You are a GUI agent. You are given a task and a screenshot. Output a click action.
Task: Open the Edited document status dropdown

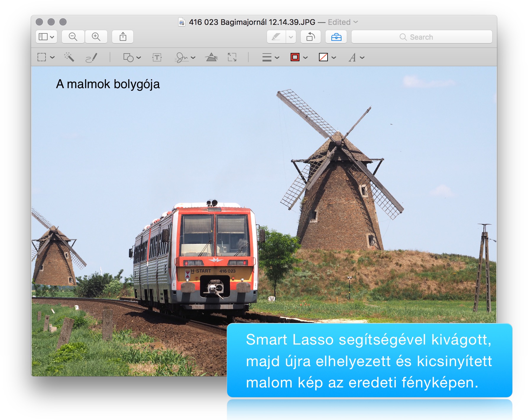tap(343, 22)
